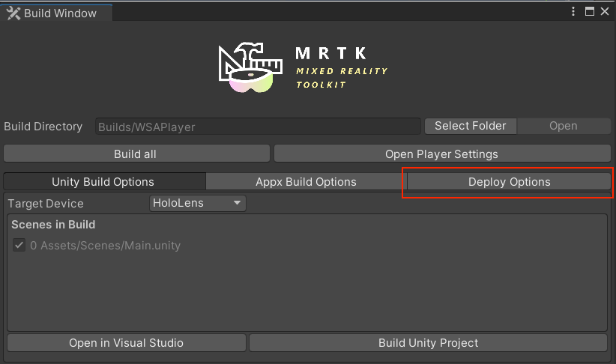616x364 pixels.
Task: Select the Main.unity scene entry label
Action: (x=105, y=245)
